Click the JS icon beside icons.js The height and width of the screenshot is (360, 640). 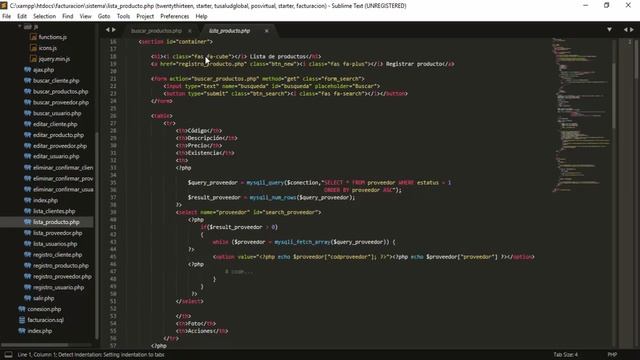coord(33,48)
